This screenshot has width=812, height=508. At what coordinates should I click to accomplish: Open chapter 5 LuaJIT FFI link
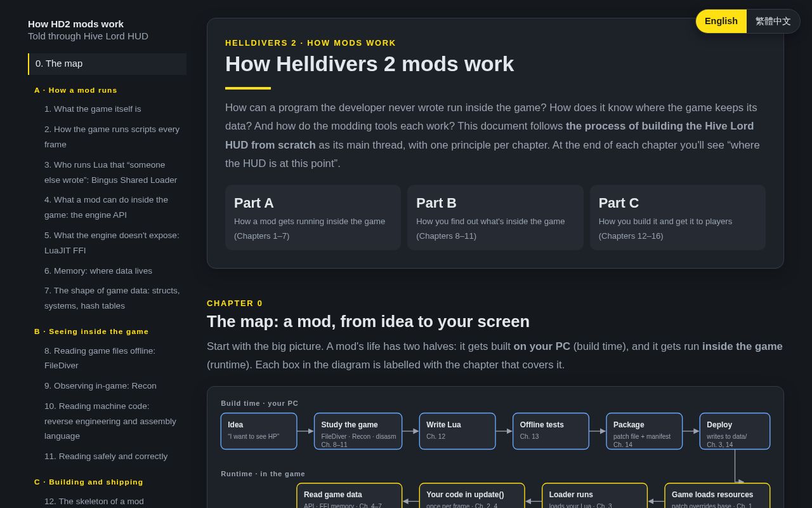point(112,243)
